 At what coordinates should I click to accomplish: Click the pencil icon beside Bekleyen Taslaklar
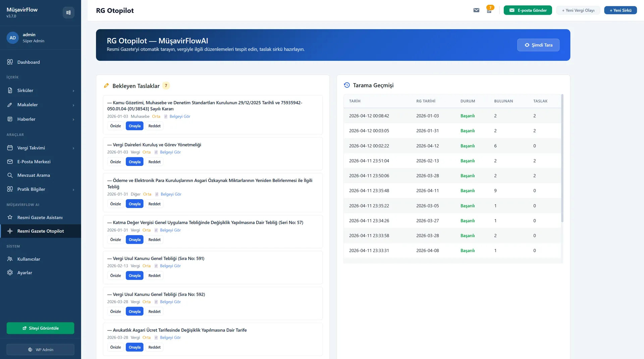point(106,86)
